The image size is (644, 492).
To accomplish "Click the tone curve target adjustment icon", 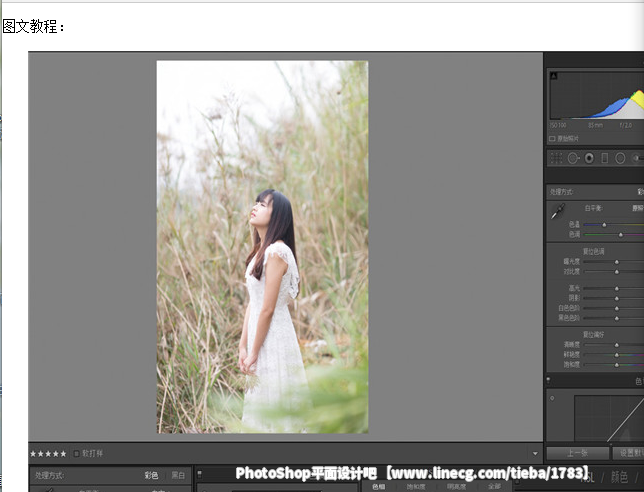I will coord(552,398).
